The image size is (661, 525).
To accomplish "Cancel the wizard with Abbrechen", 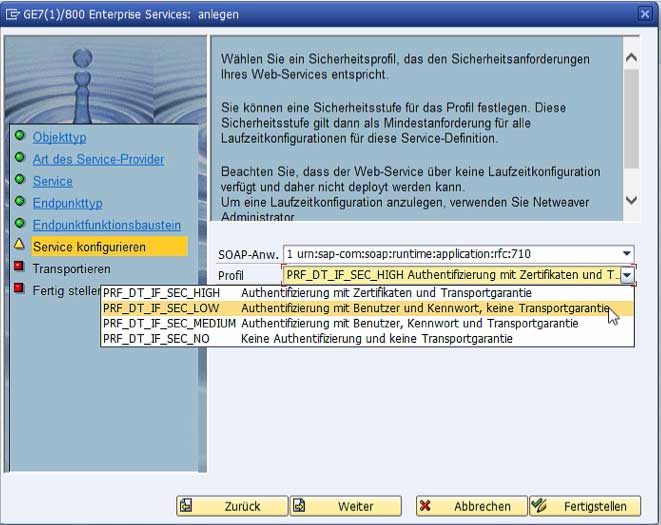I will (470, 506).
